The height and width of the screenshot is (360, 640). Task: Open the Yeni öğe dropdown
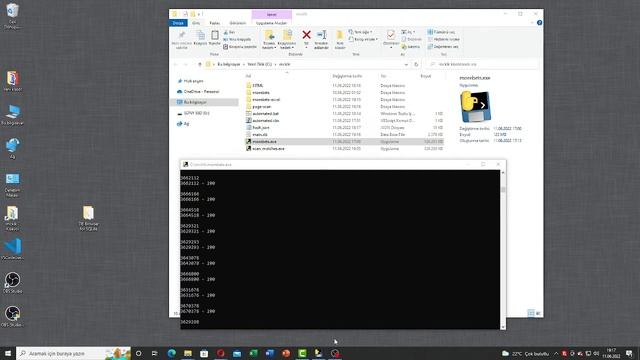[360, 32]
